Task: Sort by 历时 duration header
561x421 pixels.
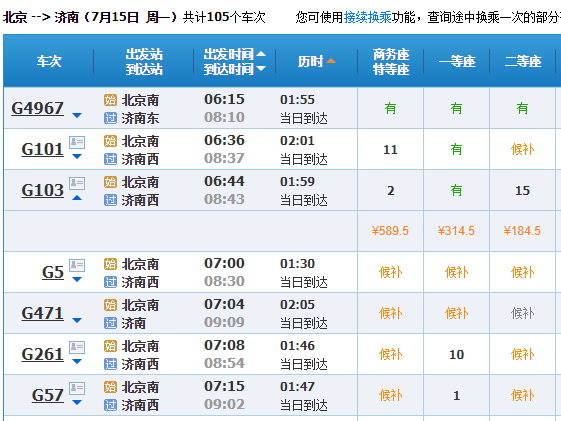Action: click(316, 61)
